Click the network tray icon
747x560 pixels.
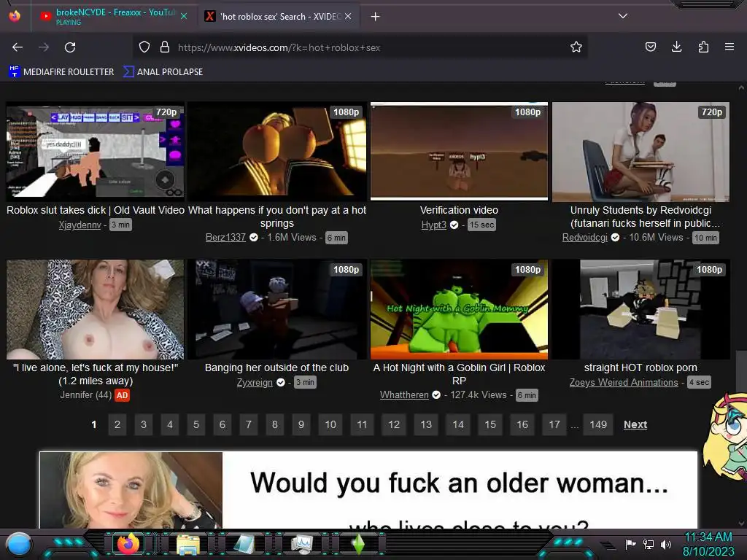(649, 544)
